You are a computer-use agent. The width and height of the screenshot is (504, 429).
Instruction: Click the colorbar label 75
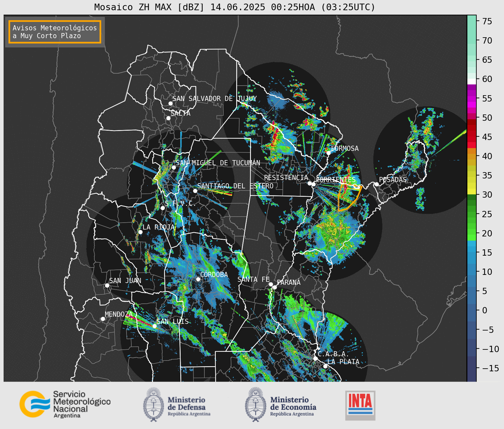click(487, 21)
